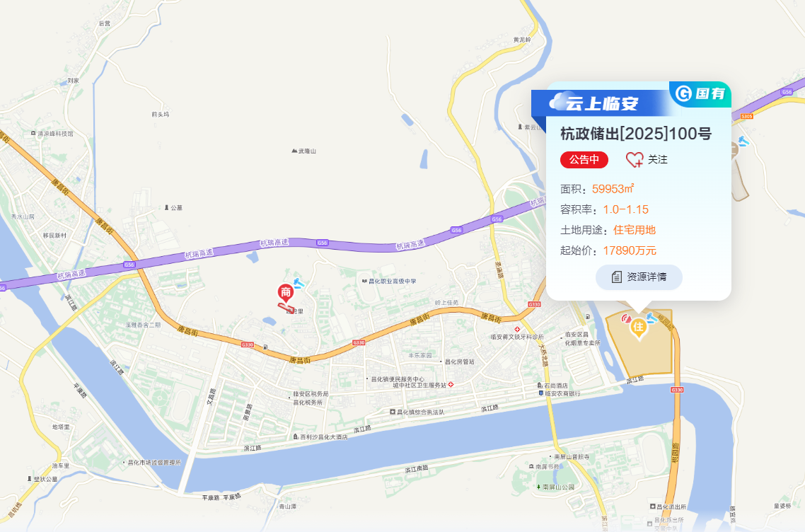The width and height of the screenshot is (805, 532).
Task: Click the gavel icon east of the popup
Action: pos(742,140)
